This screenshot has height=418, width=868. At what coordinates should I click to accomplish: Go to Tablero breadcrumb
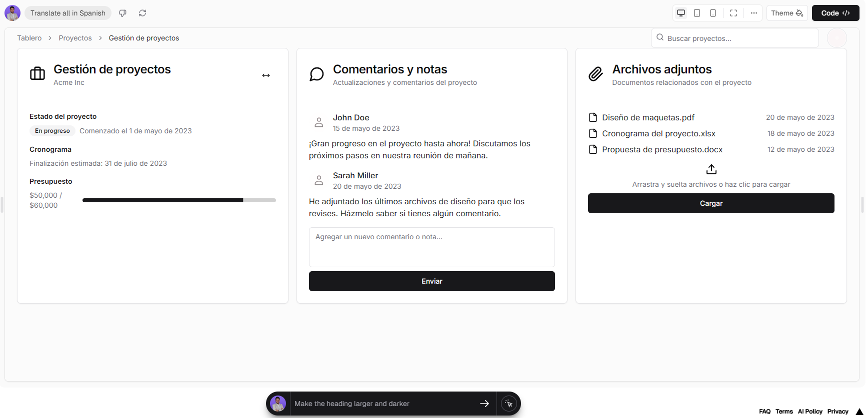click(x=29, y=38)
